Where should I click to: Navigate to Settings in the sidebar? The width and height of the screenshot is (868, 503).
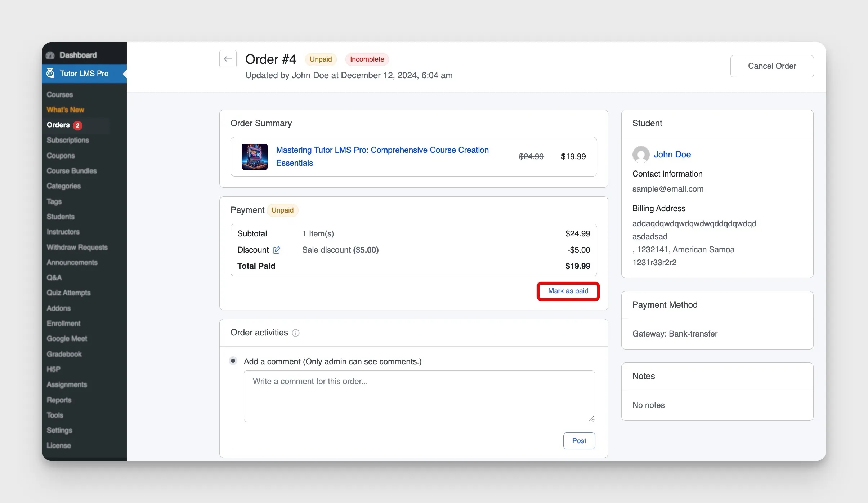59,430
